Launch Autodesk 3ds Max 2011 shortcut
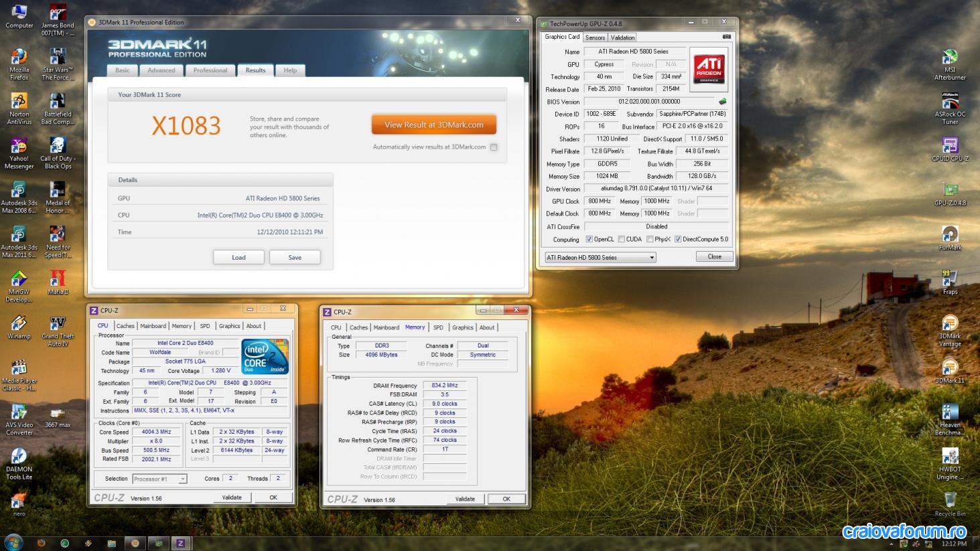The image size is (980, 551). (19, 242)
